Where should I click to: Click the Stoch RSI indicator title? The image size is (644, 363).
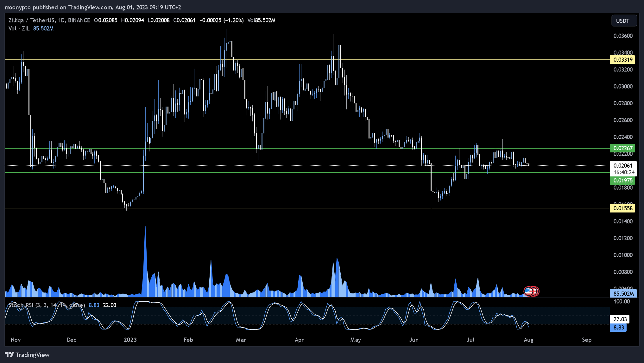pos(47,305)
